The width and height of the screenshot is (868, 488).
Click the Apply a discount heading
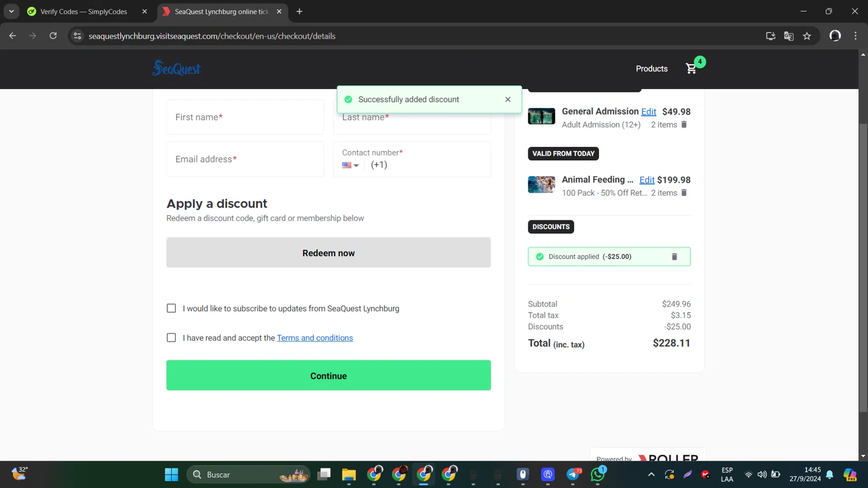217,204
